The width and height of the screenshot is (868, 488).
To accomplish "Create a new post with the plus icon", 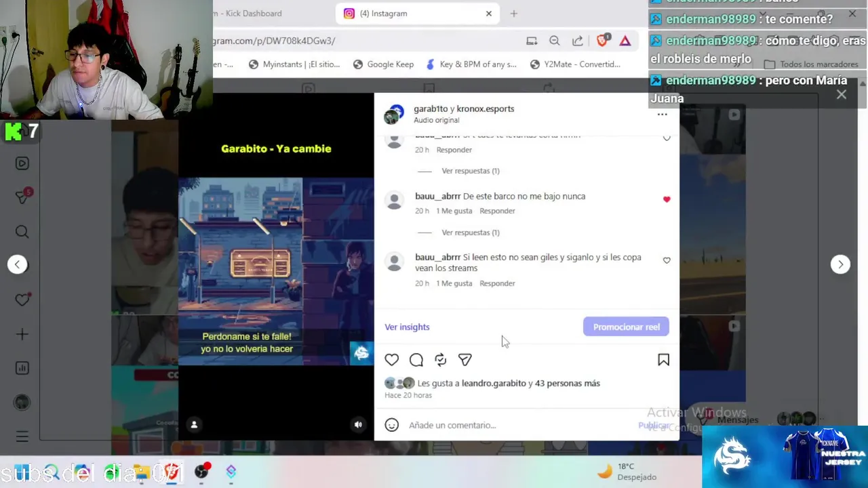I will pos(22,334).
